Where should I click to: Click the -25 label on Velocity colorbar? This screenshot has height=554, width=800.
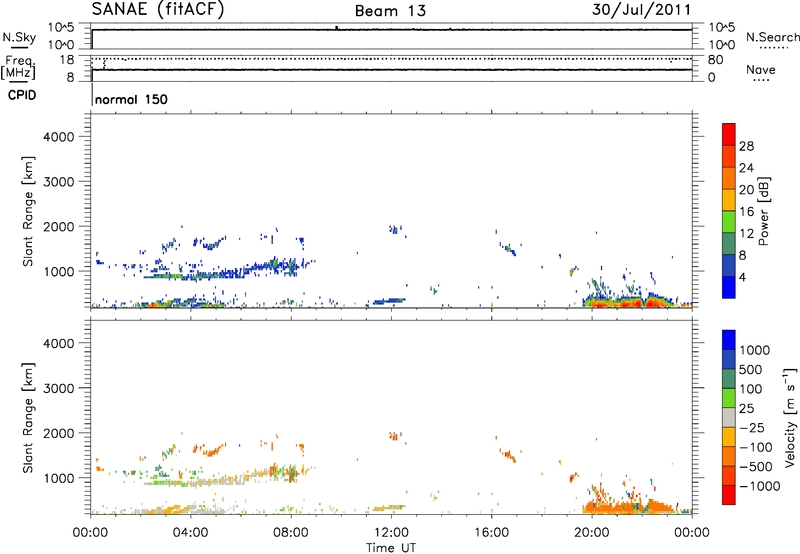752,427
